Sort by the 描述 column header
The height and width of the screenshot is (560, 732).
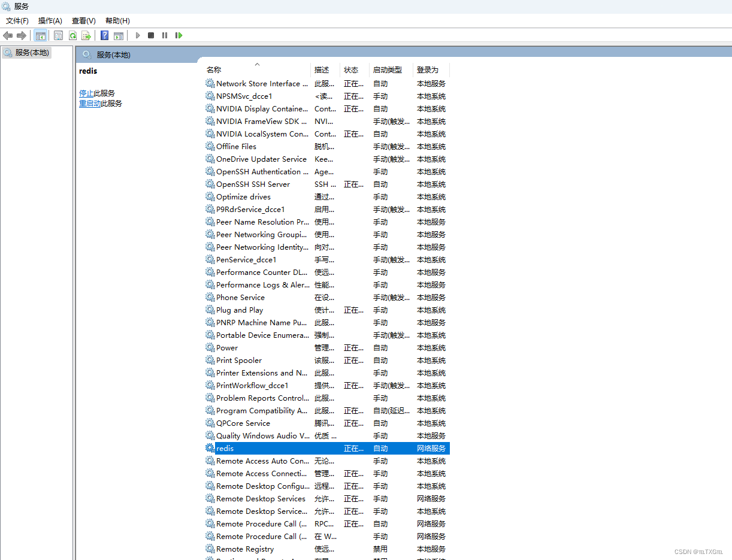pos(325,69)
